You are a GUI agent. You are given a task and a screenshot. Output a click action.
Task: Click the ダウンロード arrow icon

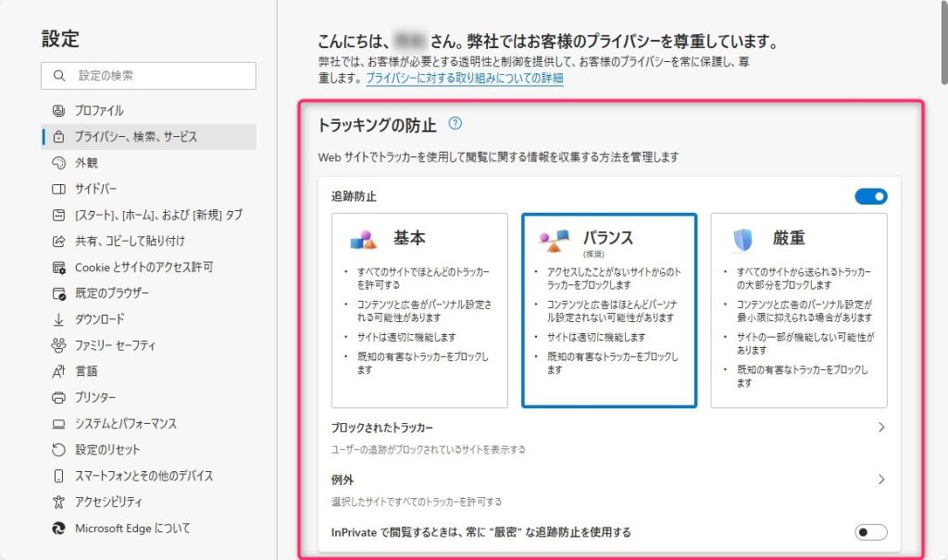click(58, 319)
